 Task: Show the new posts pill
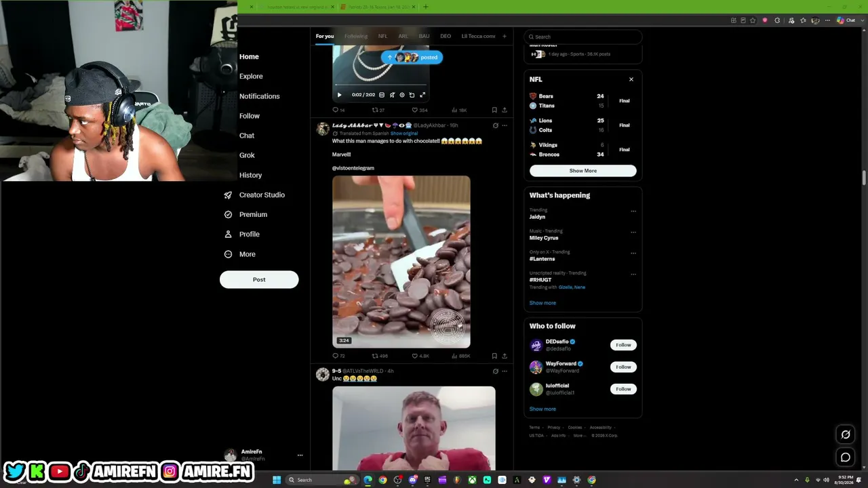coord(412,58)
